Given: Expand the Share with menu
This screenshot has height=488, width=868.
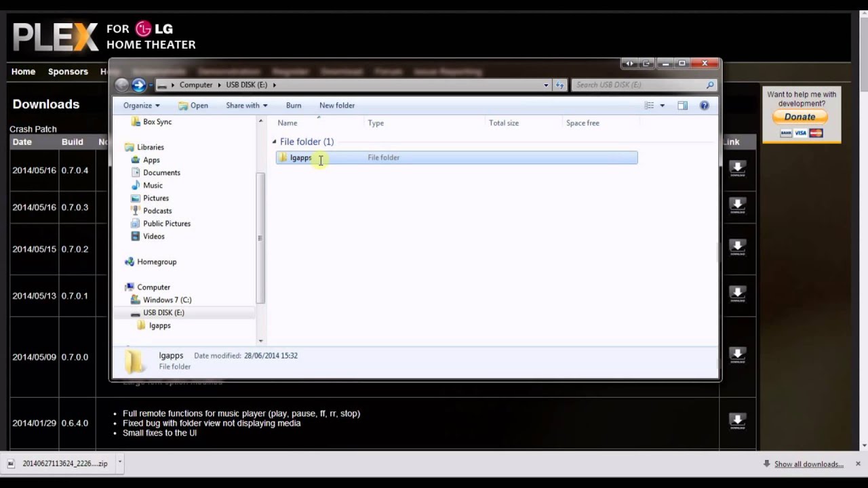Looking at the screenshot, I should 247,105.
